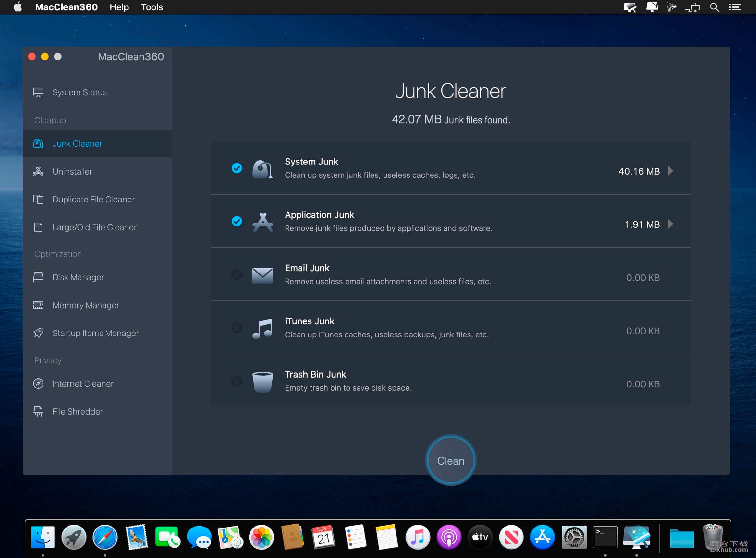This screenshot has width=756, height=558.
Task: Close the MacClean360 window
Action: (x=32, y=56)
